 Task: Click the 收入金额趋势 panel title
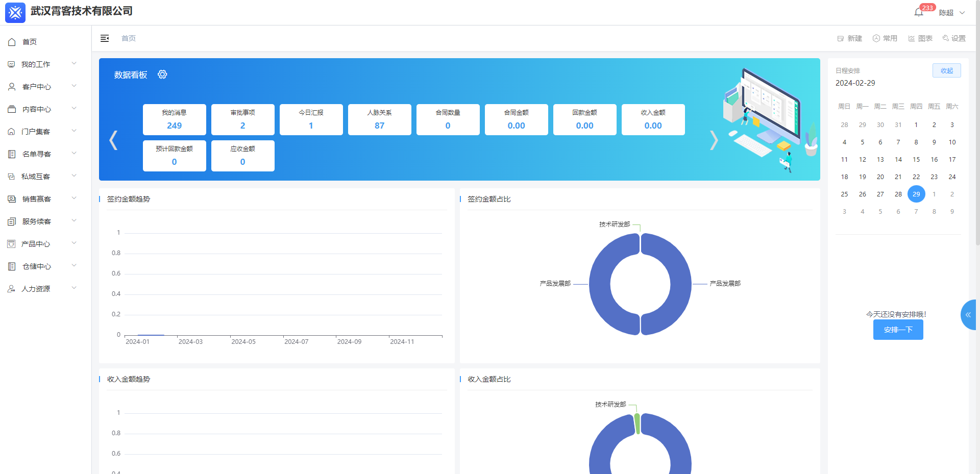pos(129,379)
